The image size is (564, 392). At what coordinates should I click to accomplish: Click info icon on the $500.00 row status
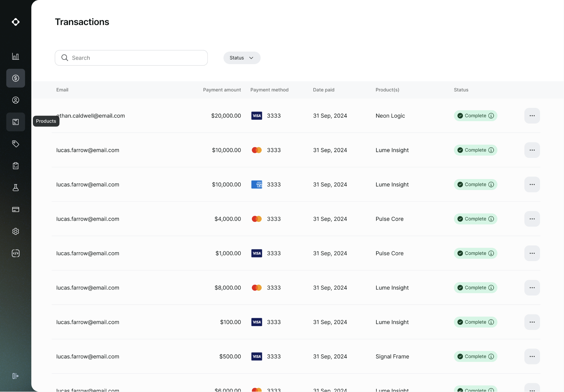[x=491, y=356]
